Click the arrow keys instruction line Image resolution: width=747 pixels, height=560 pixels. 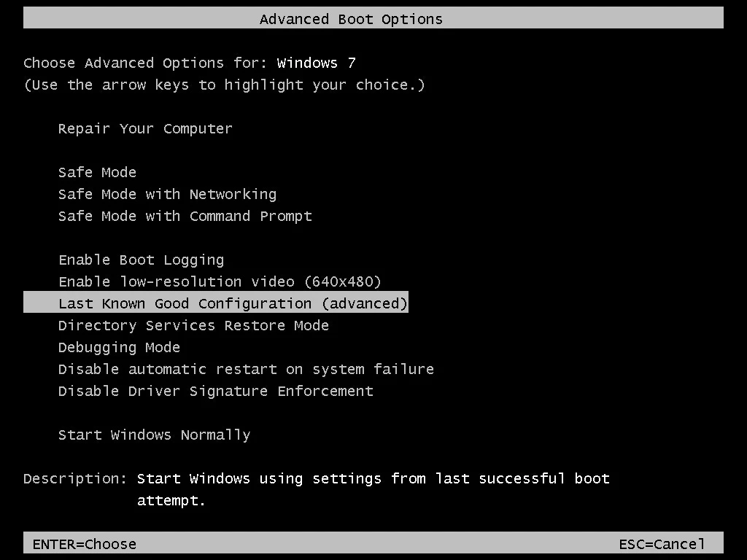click(224, 85)
